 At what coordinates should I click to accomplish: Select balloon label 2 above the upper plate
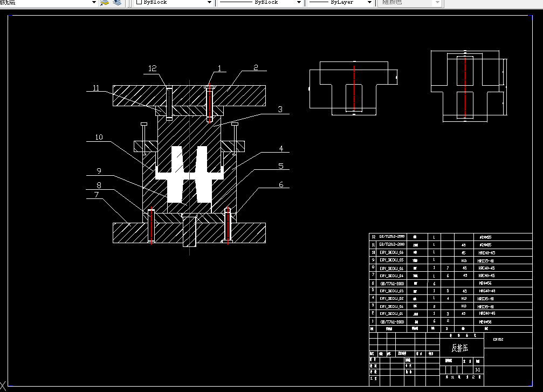(256, 67)
